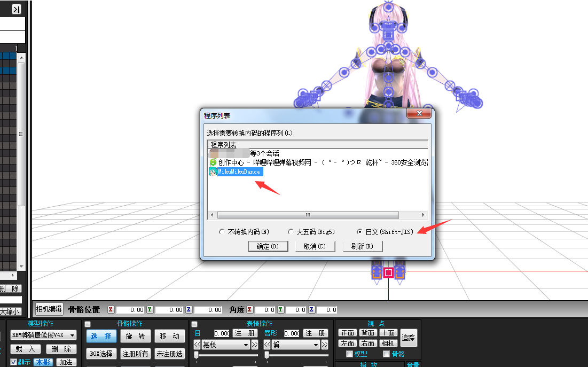
Task: Close the 程序列表 dialog
Action: click(420, 113)
